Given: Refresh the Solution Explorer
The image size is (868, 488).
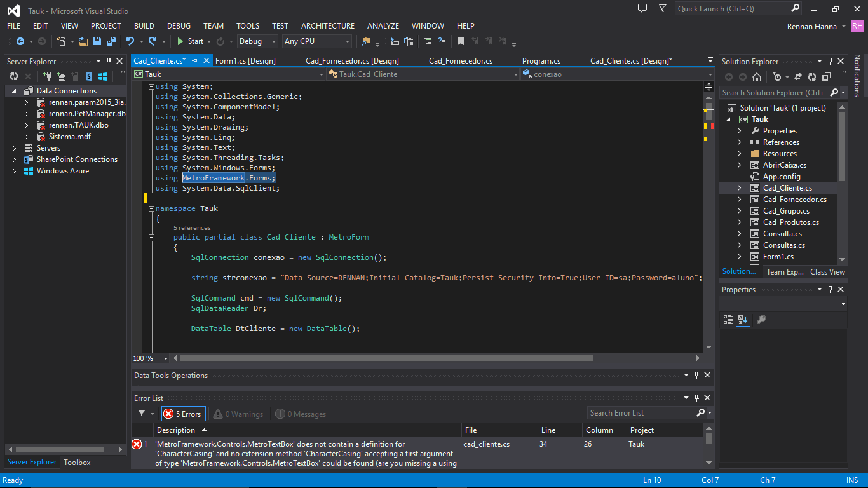Looking at the screenshot, I should [812, 77].
